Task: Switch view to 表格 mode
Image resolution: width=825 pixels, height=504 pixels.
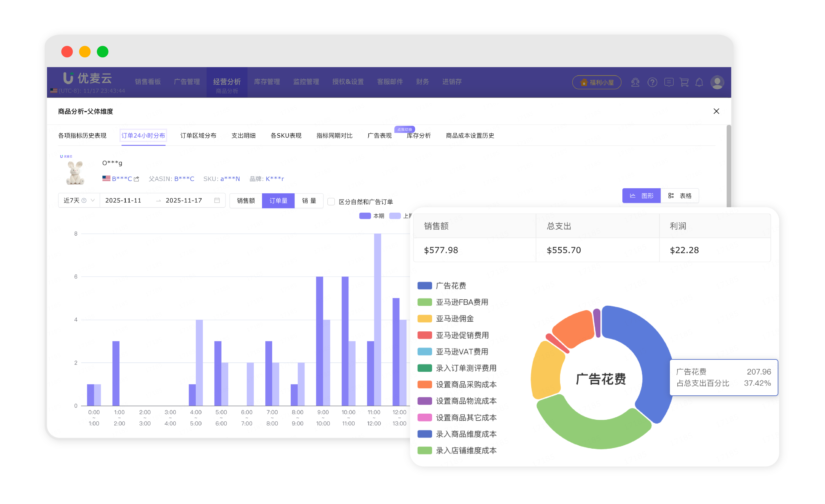Action: click(x=680, y=196)
